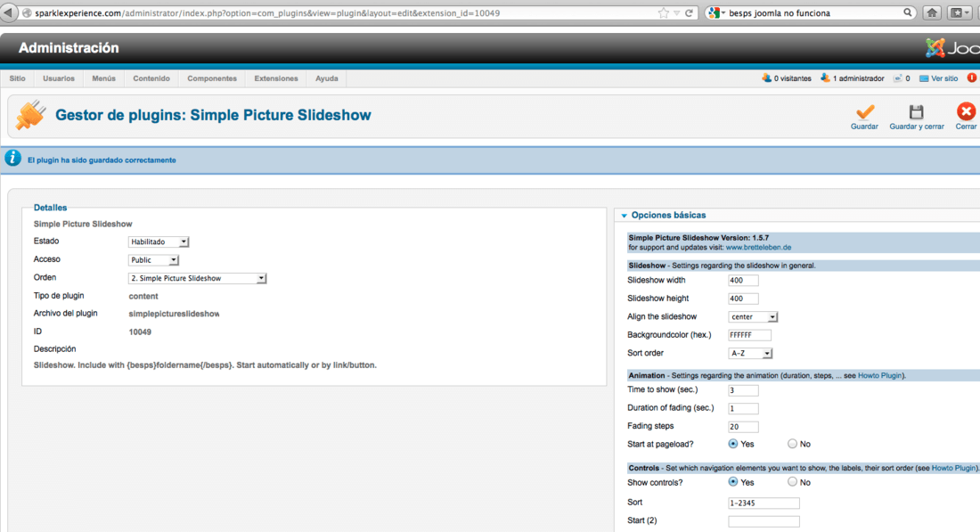
Task: Click the Joomla logo in header
Action: (951, 48)
